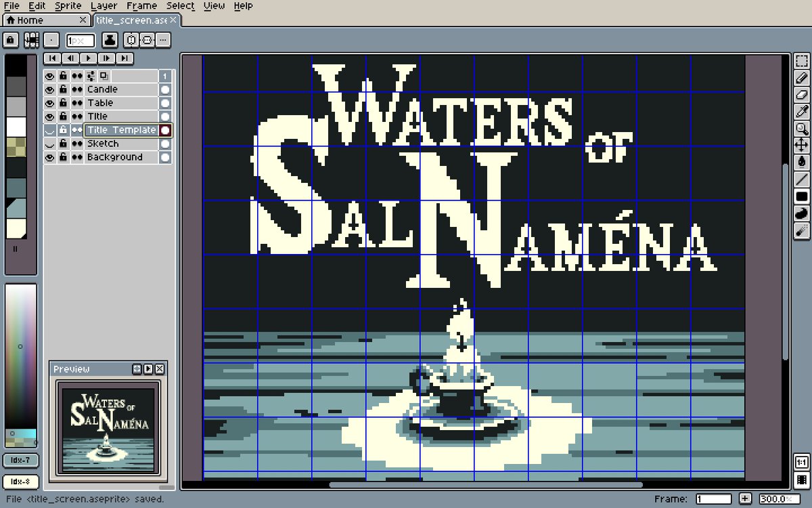The image size is (812, 508).
Task: Select the Rectangular Marquee tool
Action: point(802,62)
